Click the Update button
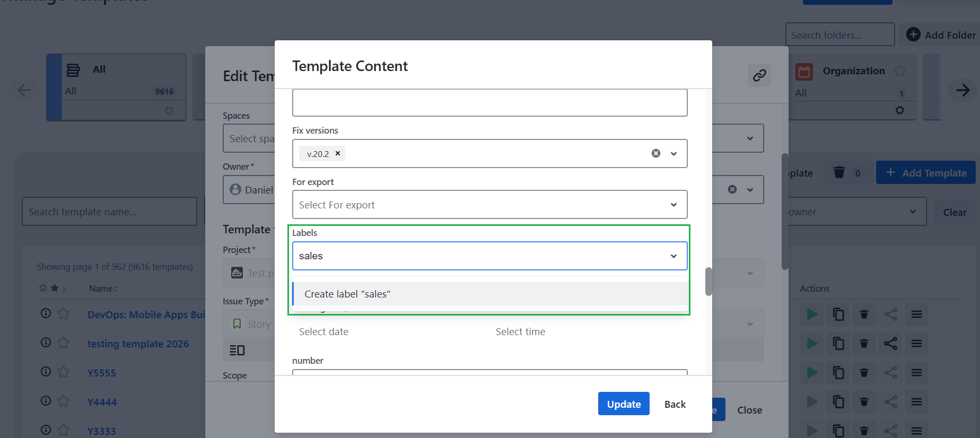Screen dimensions: 980x438 (x=624, y=404)
